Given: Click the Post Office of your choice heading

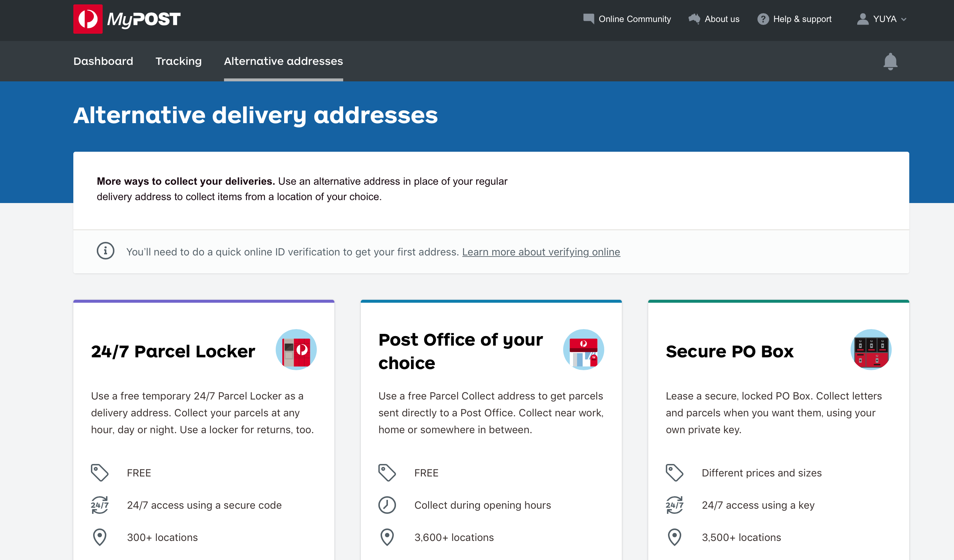Looking at the screenshot, I should [x=461, y=351].
